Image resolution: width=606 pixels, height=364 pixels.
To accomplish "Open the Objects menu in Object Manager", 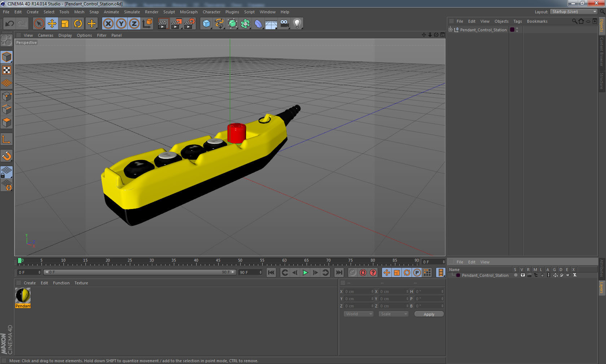I will coord(501,21).
